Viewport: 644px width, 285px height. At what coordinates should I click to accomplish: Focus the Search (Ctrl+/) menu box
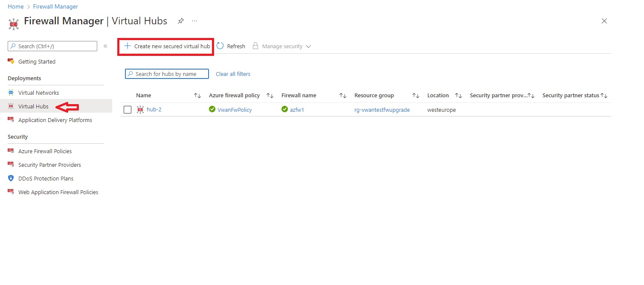pyautogui.click(x=52, y=46)
